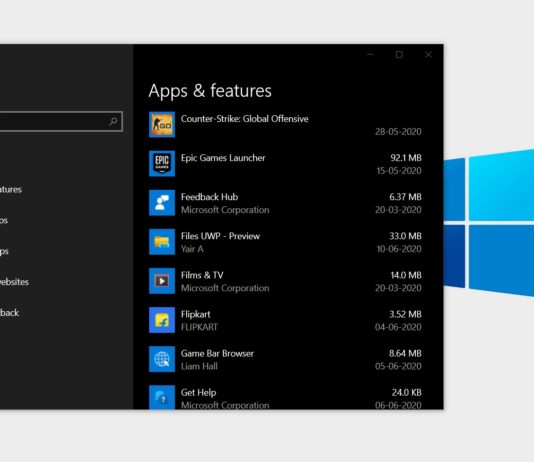The width and height of the screenshot is (534, 462).
Task: Click the Counter-Strike: Global Offensive app icon
Action: pyautogui.click(x=162, y=125)
